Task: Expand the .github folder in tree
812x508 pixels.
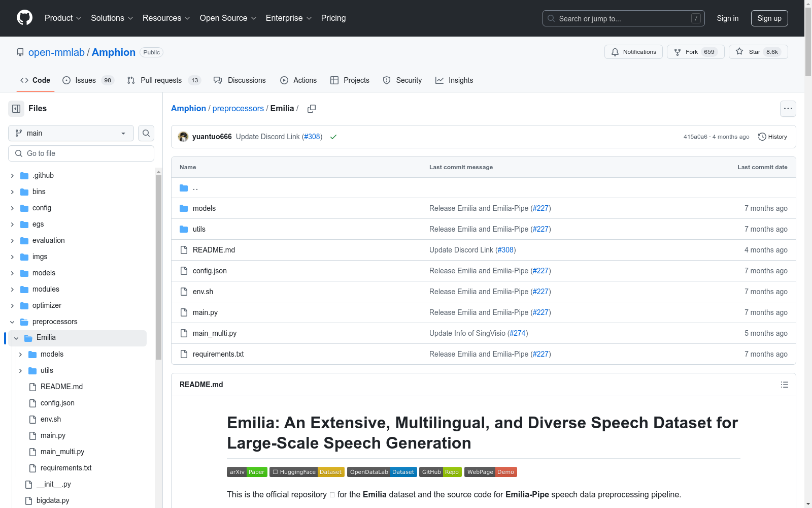Action: 12,176
